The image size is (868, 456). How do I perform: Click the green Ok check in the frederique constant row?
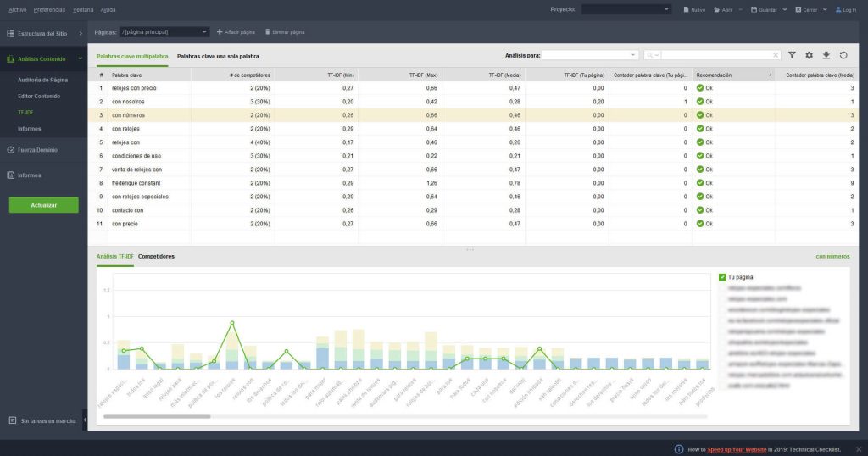699,182
